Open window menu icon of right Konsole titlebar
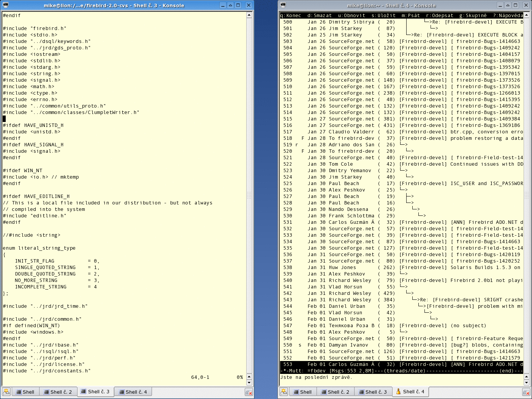Image resolution: width=532 pixels, height=399 pixels. [283, 5]
